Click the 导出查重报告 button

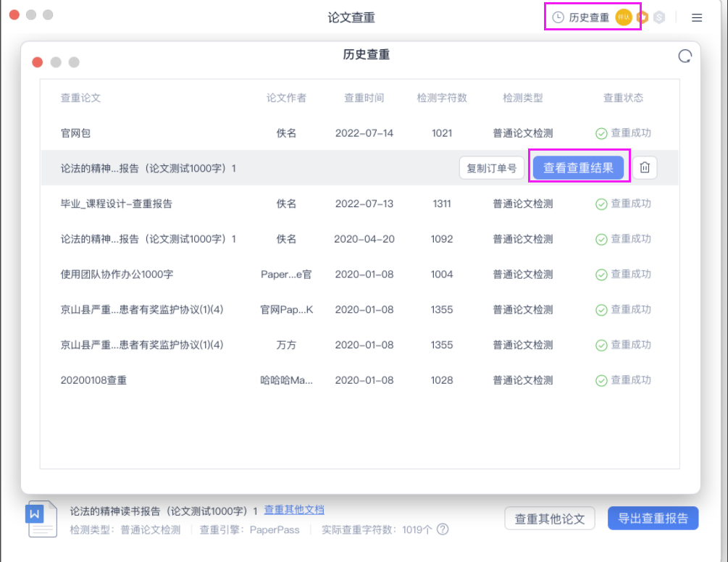tap(653, 519)
